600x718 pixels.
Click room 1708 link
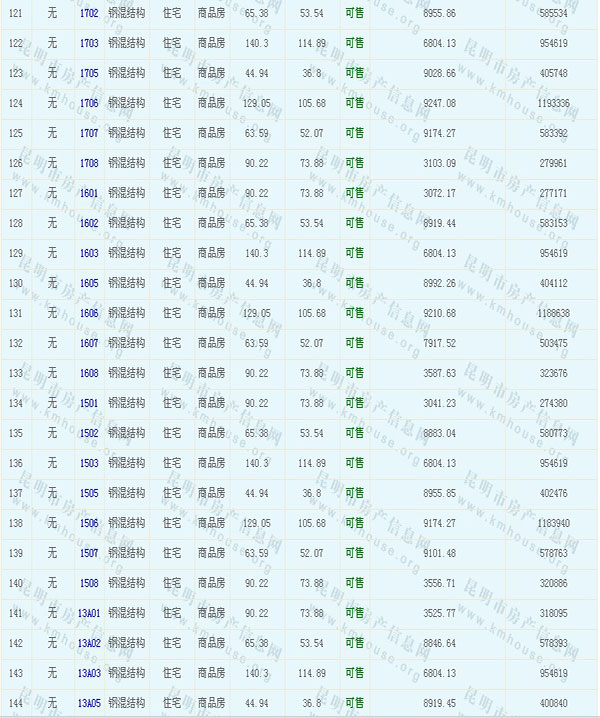pos(89,164)
